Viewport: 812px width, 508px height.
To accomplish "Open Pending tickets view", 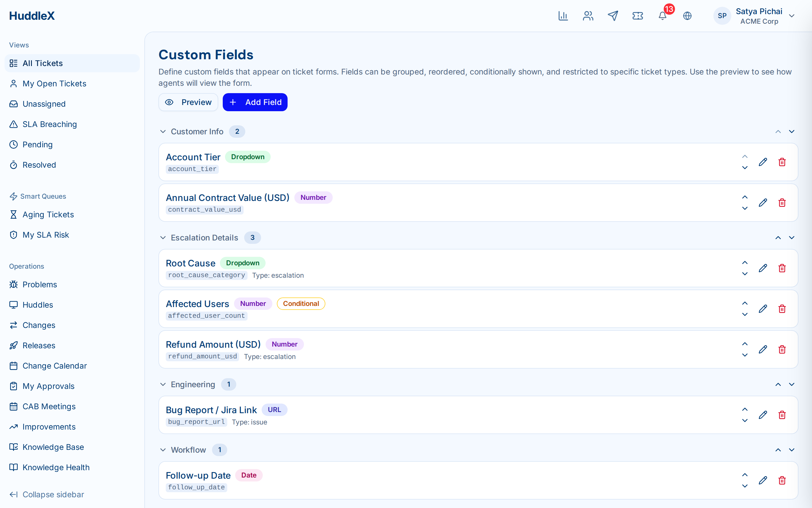I will coord(72,144).
